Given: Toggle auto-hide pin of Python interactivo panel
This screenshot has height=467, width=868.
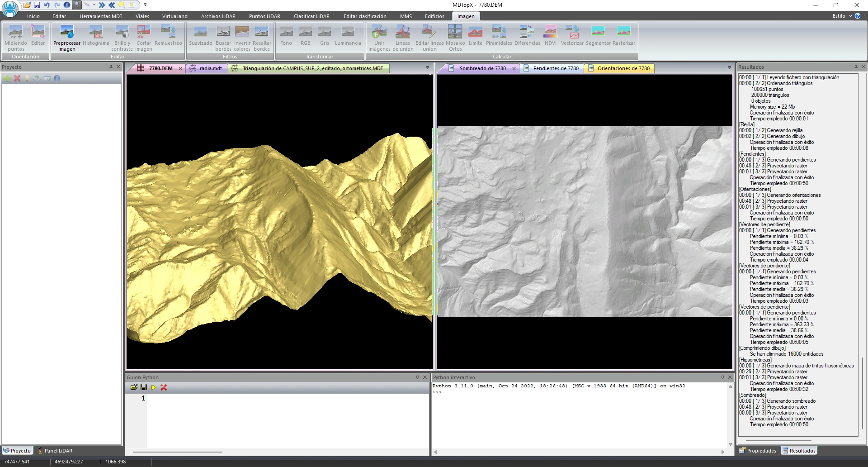Looking at the screenshot, I should (722, 377).
